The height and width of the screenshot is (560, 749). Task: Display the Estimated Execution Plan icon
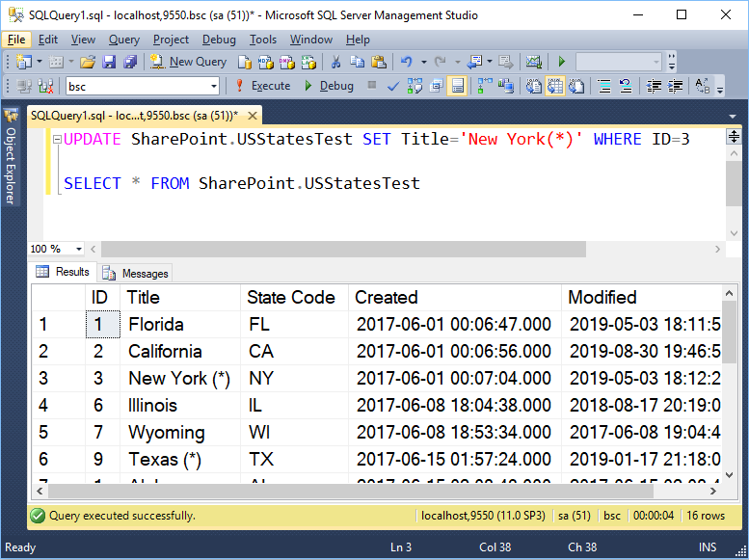[x=415, y=86]
